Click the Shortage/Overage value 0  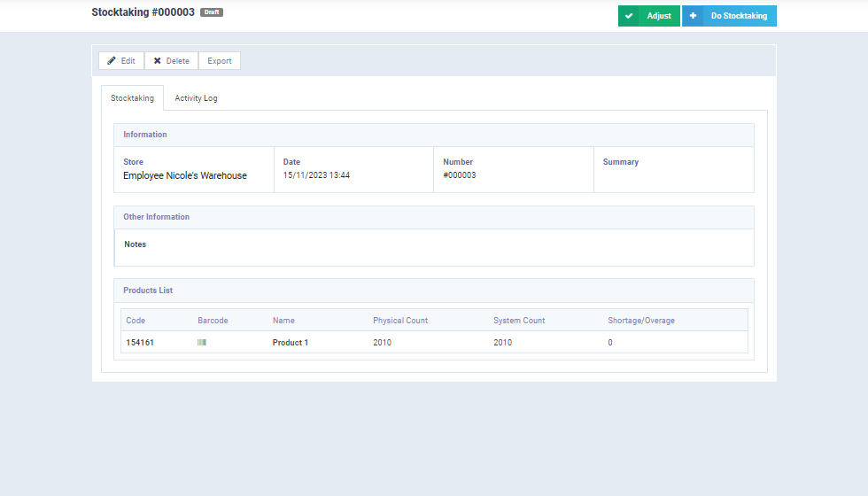tap(610, 343)
